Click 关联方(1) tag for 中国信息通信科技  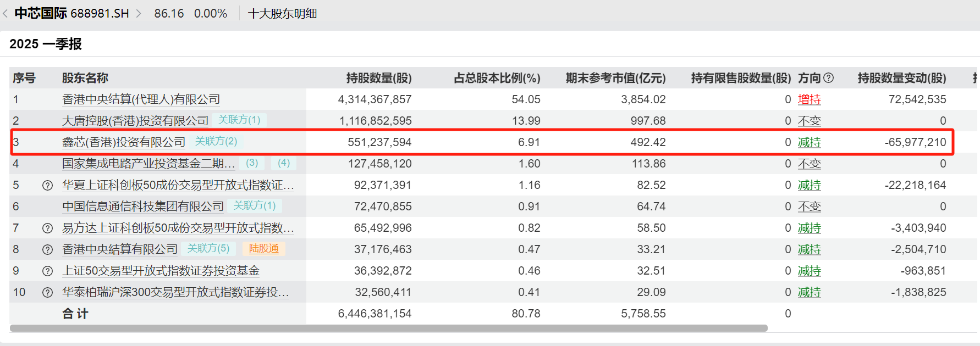(255, 205)
